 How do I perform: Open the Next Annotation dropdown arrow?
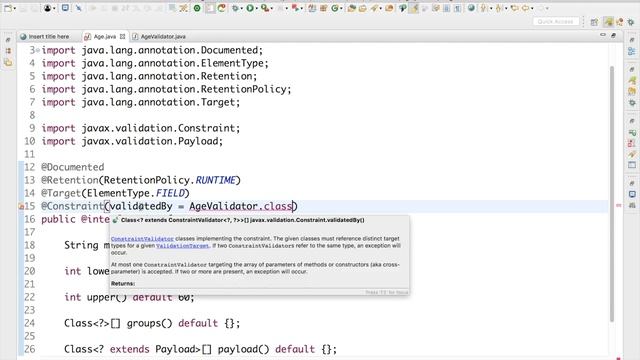point(491,9)
